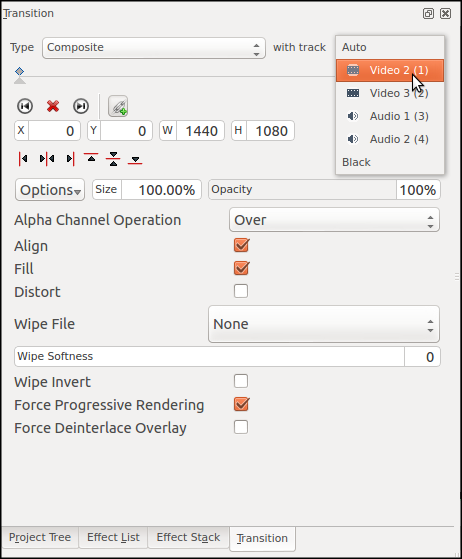Align frame to right edge
Screen dimensions: 462x559
pyautogui.click(x=71, y=159)
